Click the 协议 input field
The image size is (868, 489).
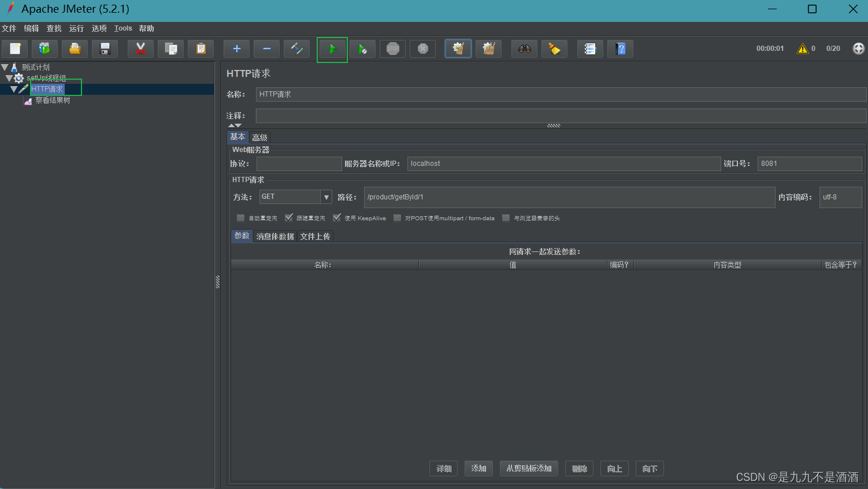299,164
